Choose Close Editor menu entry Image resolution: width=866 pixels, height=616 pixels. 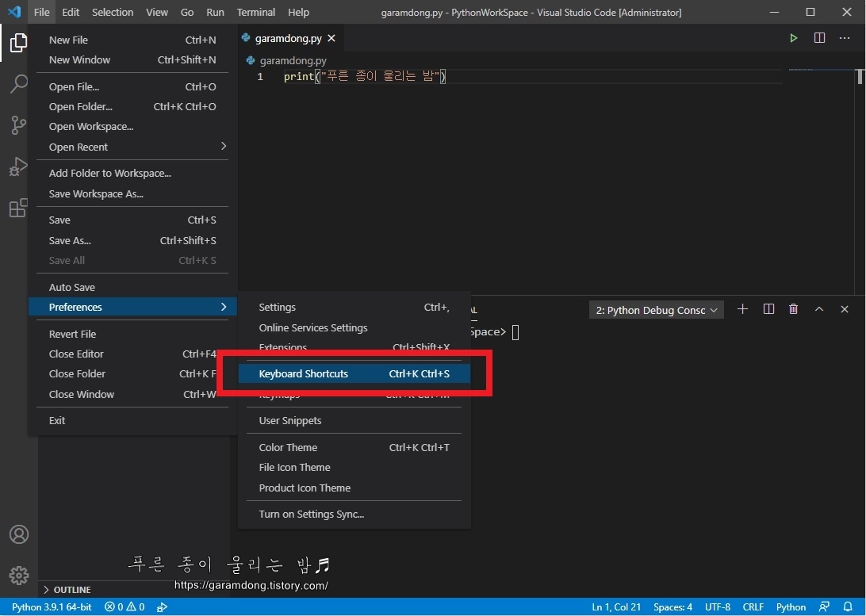(132, 354)
